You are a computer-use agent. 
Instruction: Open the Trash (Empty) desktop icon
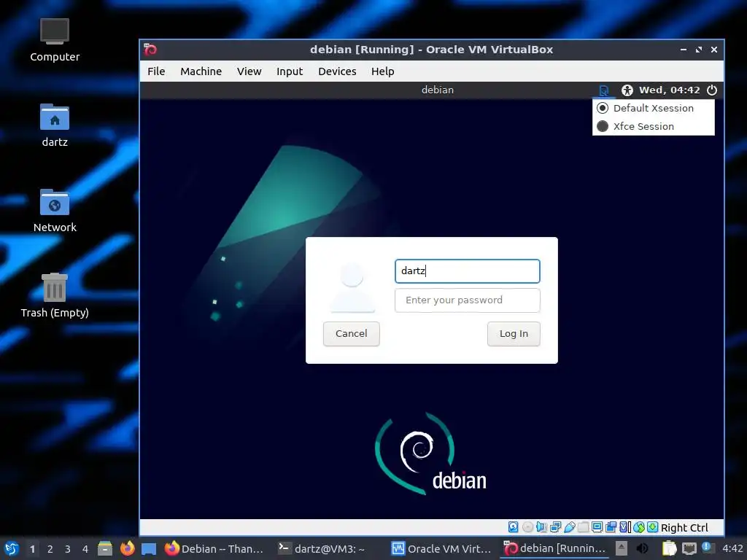(54, 295)
